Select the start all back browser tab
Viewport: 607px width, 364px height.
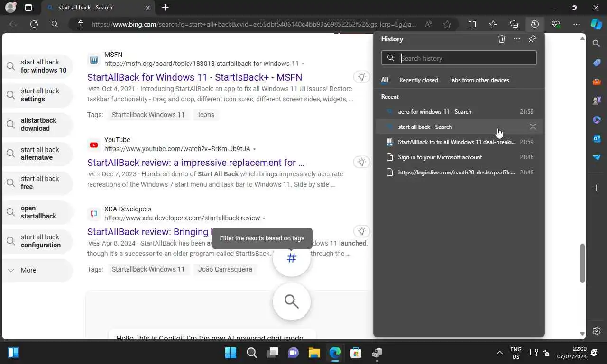click(97, 8)
